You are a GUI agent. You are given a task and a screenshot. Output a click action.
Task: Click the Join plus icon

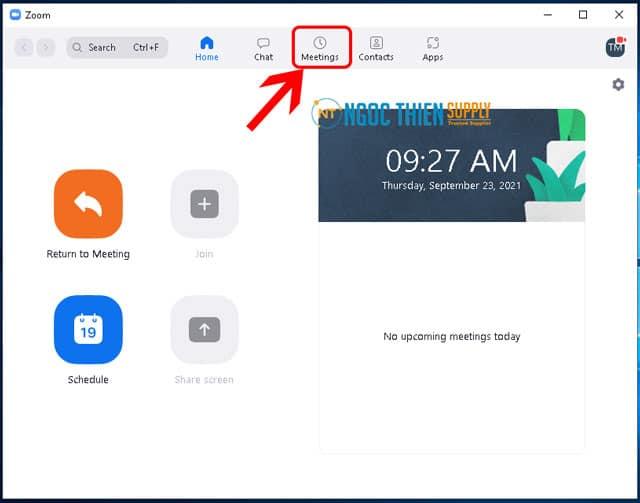pos(204,204)
